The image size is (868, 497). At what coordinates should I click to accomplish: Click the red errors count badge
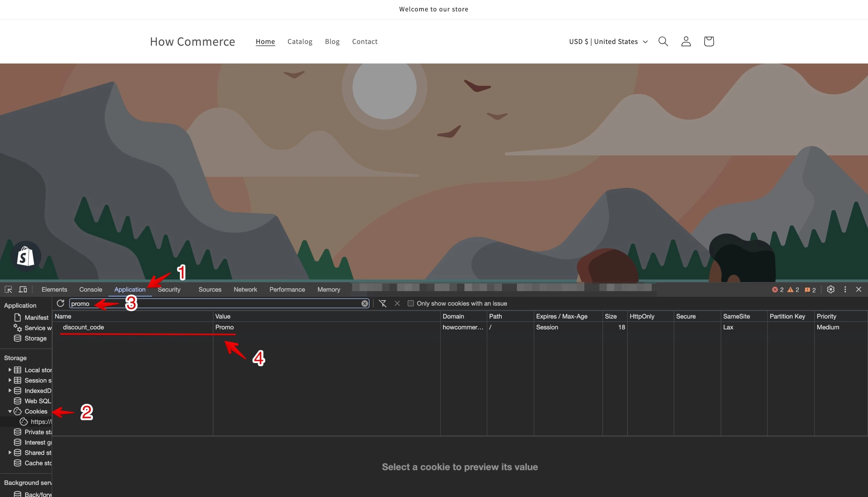point(778,290)
